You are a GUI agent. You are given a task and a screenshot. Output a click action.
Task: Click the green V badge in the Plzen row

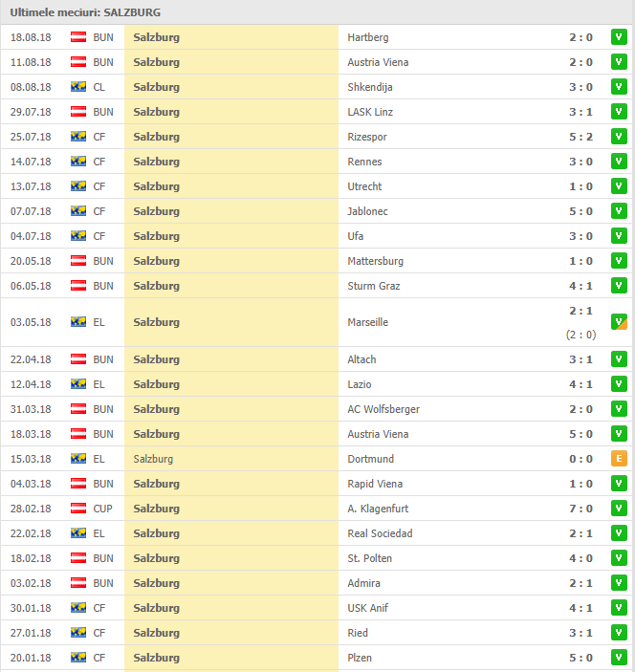point(619,658)
